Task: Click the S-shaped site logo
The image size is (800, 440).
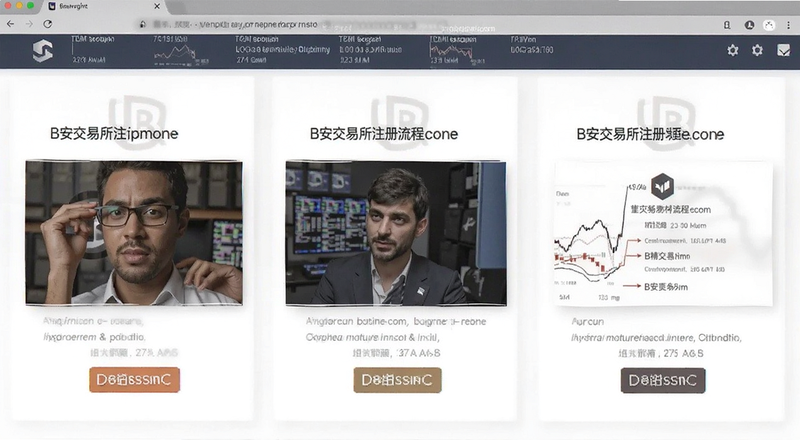Action: tap(43, 52)
